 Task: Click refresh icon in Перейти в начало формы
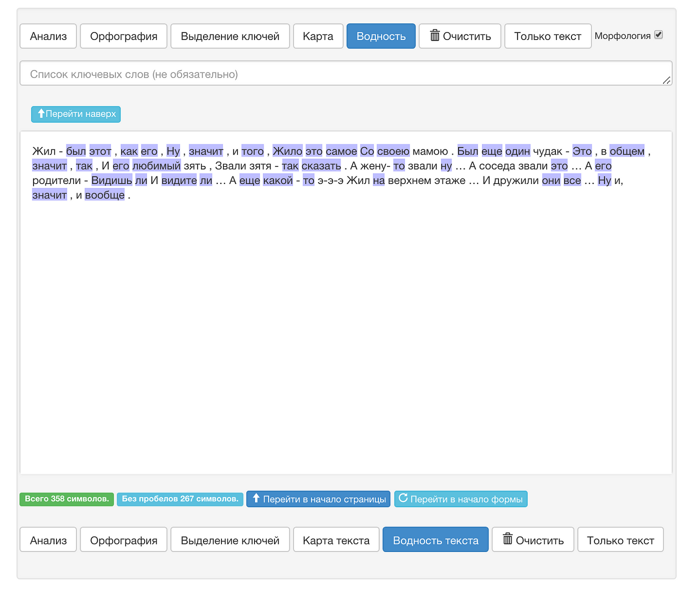coord(403,498)
